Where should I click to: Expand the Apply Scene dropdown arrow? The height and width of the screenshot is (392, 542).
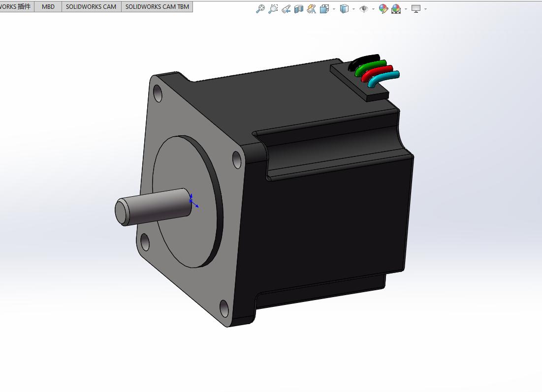406,9
